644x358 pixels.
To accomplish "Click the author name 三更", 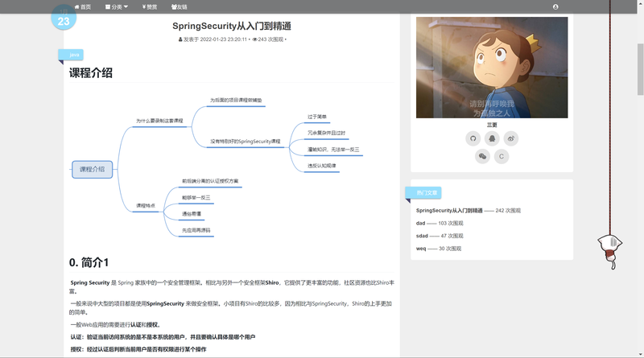I will (492, 125).
